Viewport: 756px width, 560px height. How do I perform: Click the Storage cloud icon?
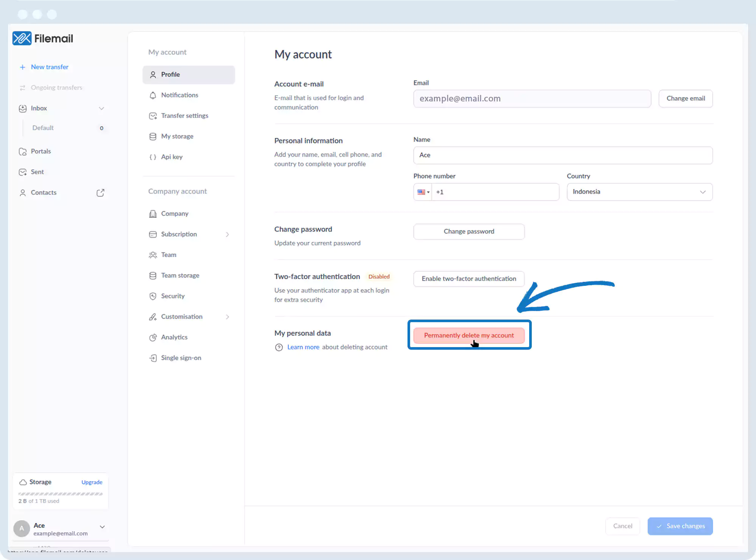[23, 482]
